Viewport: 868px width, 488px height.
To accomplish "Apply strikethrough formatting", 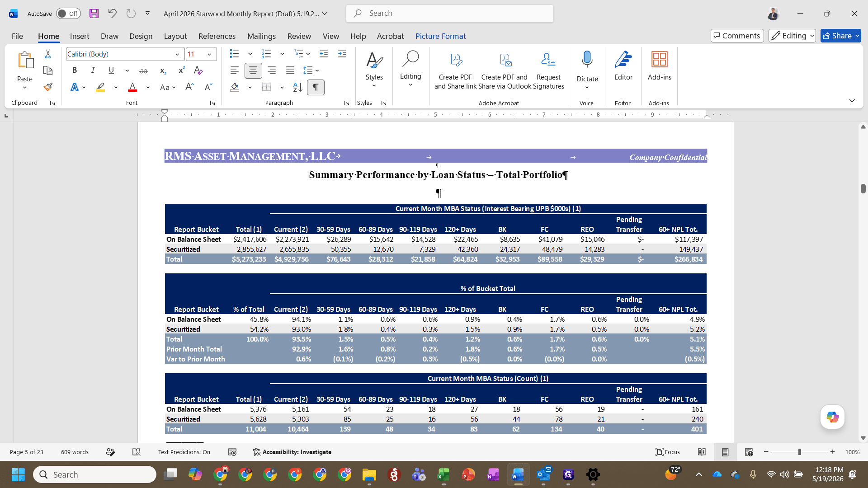I will [x=144, y=70].
